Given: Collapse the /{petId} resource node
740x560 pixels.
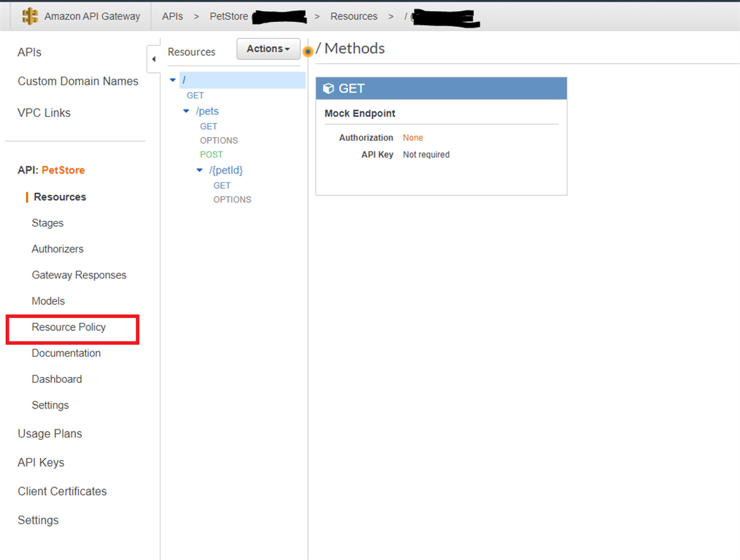Looking at the screenshot, I should coord(200,170).
